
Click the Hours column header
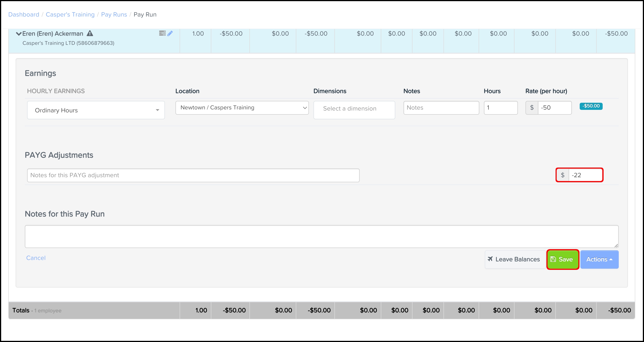tap(492, 91)
